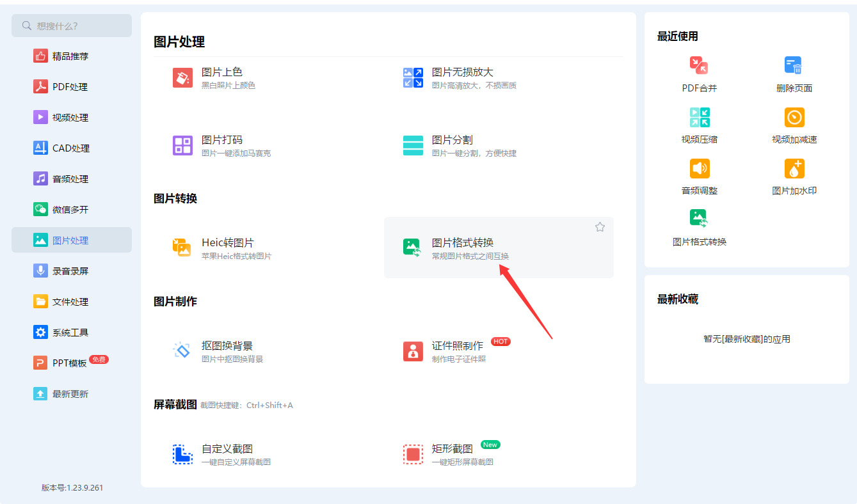This screenshot has height=504, width=857.
Task: Click the 常规图片格式之间互换 description
Action: click(x=470, y=256)
